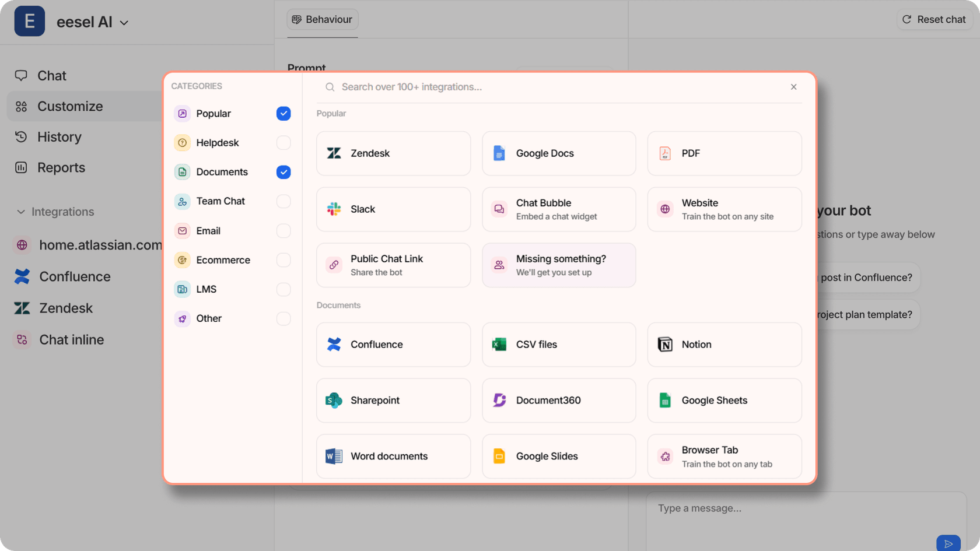Switch to the Behaviour tab
Viewport: 980px width, 551px height.
coord(323,19)
